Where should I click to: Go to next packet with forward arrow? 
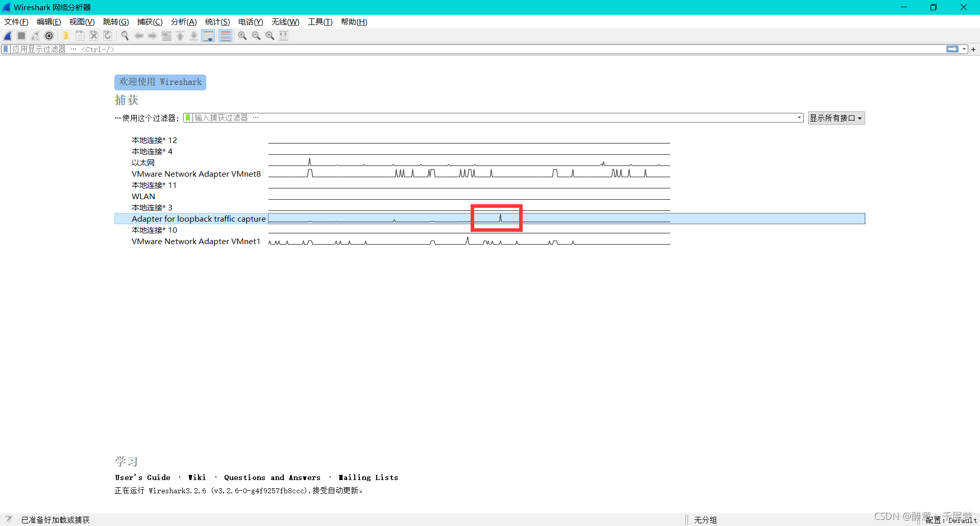coord(152,36)
